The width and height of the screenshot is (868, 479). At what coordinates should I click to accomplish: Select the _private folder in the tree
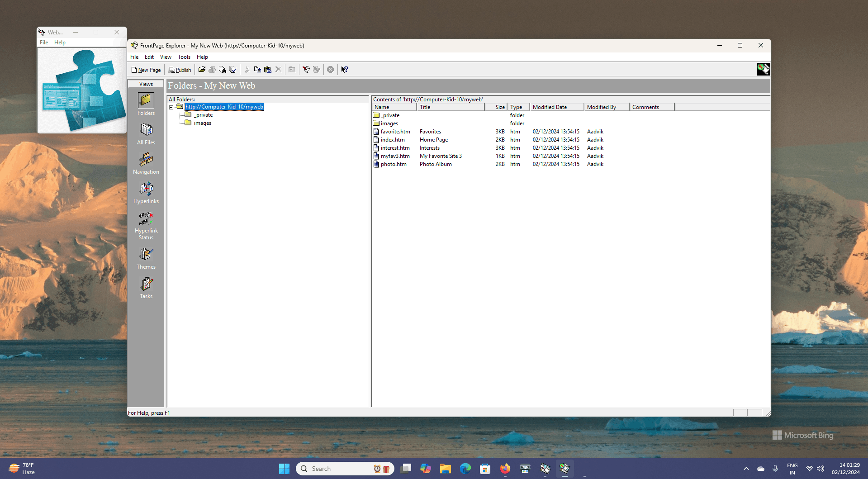click(203, 115)
